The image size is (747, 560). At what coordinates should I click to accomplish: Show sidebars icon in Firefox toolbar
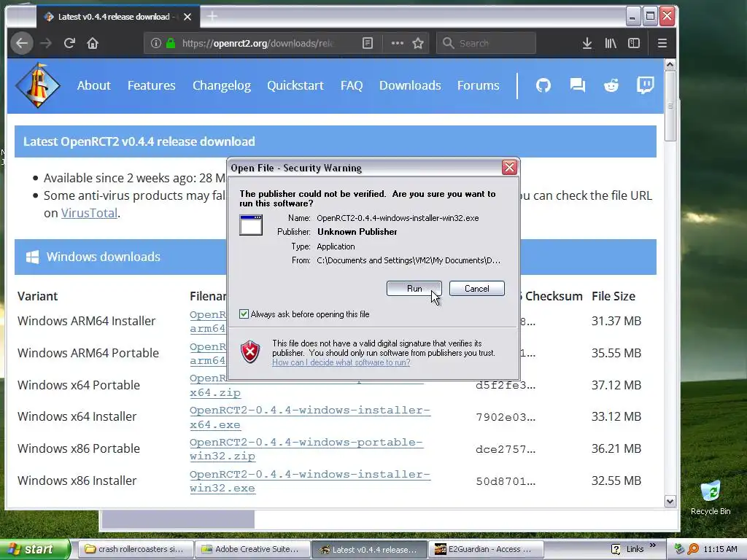coord(634,43)
